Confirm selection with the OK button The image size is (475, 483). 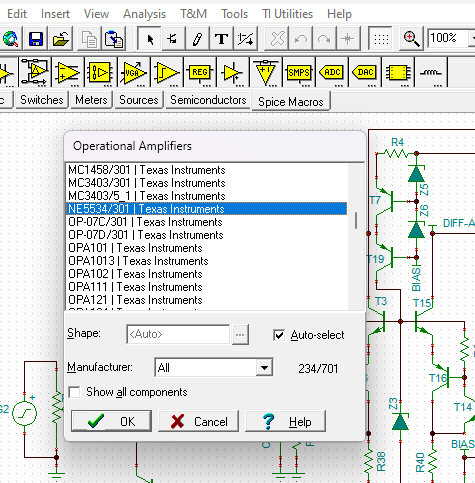click(111, 421)
